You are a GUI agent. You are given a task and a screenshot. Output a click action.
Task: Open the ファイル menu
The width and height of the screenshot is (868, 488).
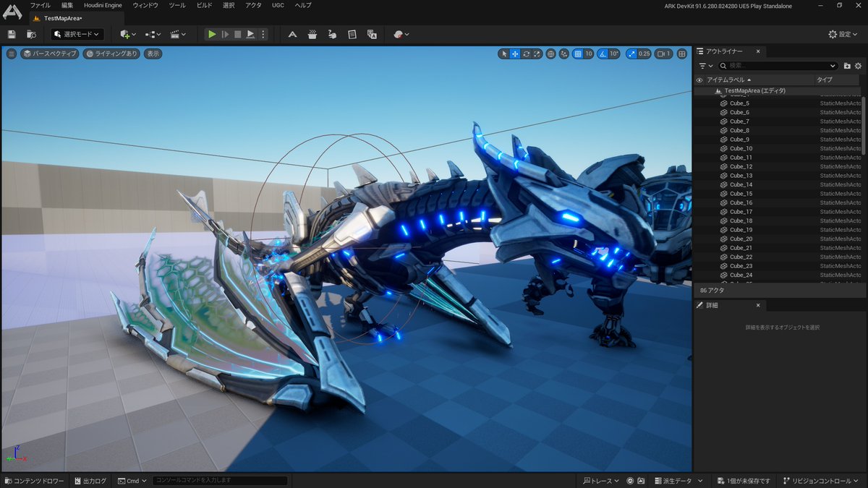(41, 5)
